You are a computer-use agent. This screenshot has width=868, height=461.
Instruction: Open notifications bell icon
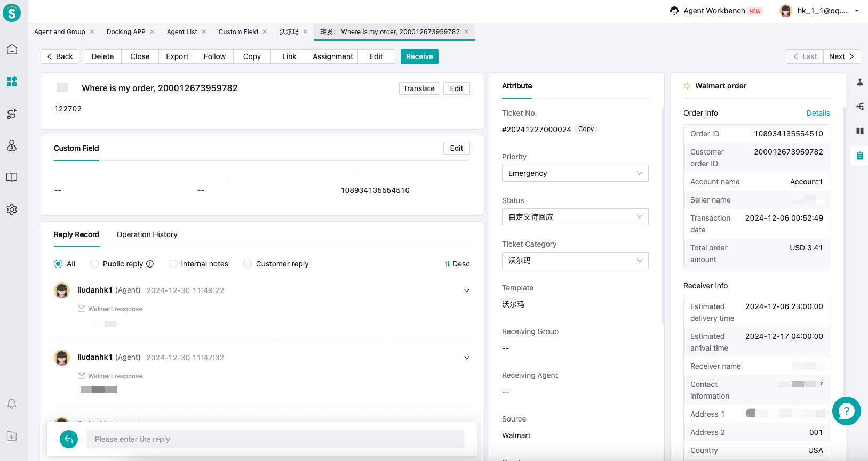tap(12, 403)
